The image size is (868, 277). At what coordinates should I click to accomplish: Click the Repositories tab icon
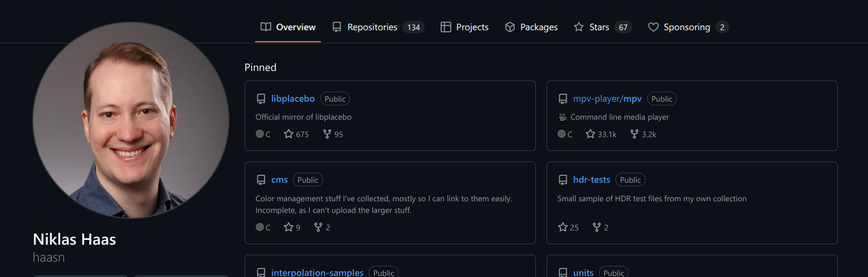pyautogui.click(x=337, y=26)
